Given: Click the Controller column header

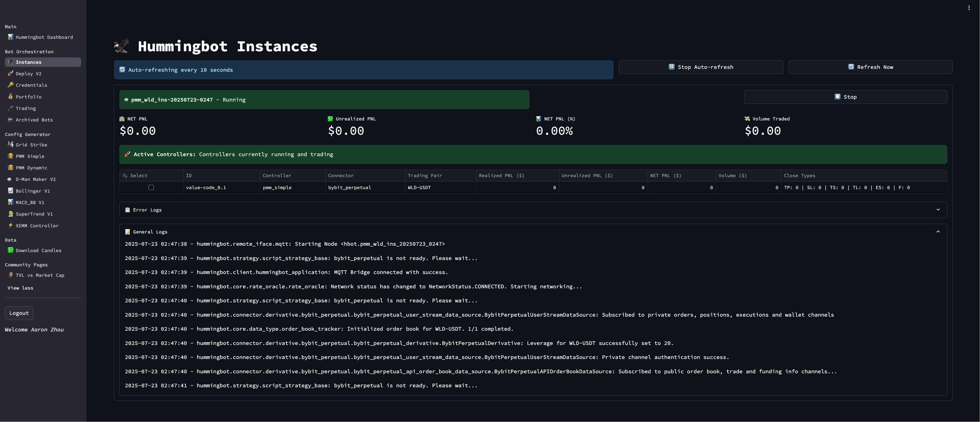Looking at the screenshot, I should (x=293, y=176).
